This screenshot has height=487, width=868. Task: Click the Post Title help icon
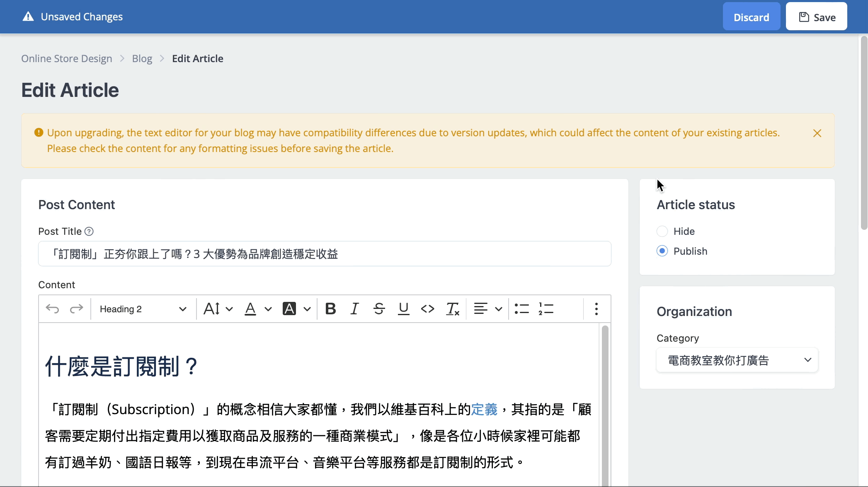tap(89, 231)
